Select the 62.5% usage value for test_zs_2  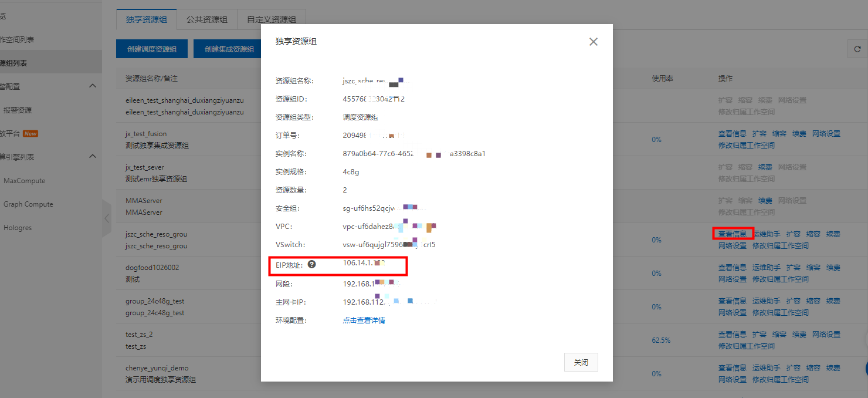point(661,340)
